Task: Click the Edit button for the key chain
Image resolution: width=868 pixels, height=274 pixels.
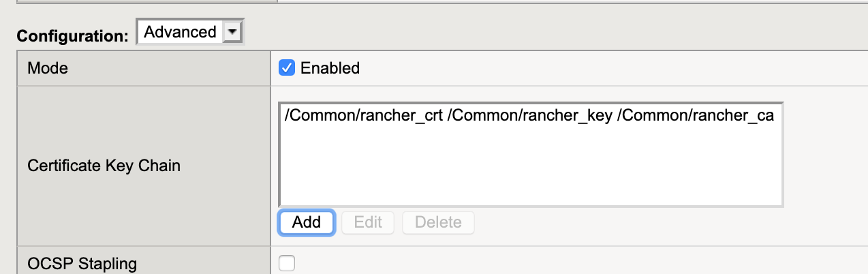Action: tap(368, 222)
